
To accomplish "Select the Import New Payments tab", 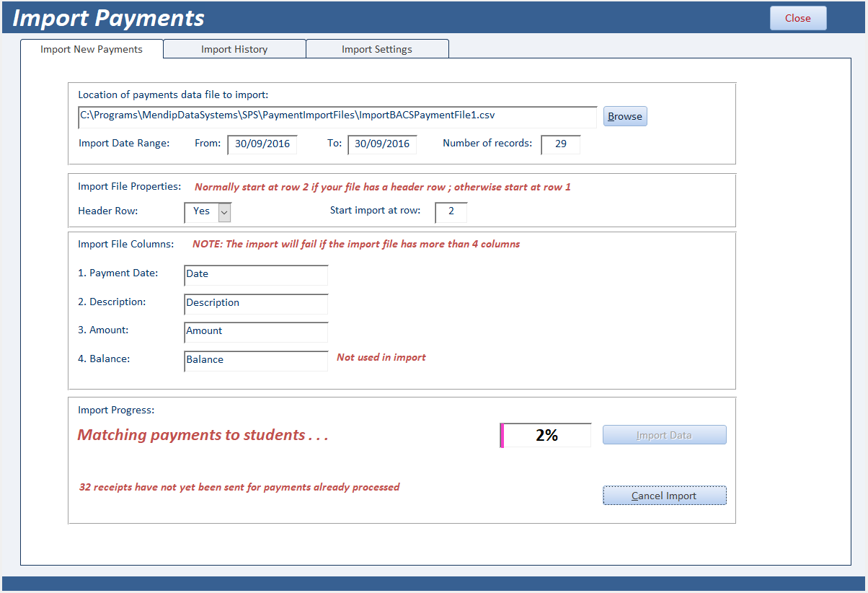I will (x=92, y=49).
